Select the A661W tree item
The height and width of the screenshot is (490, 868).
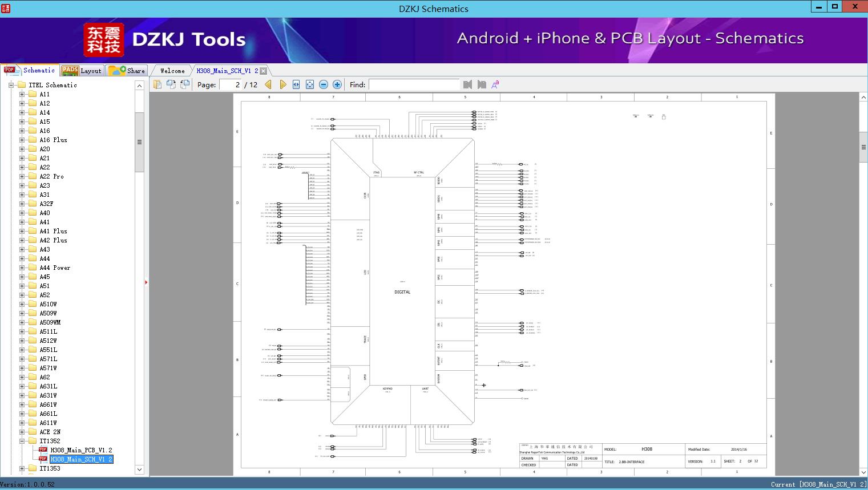point(49,404)
